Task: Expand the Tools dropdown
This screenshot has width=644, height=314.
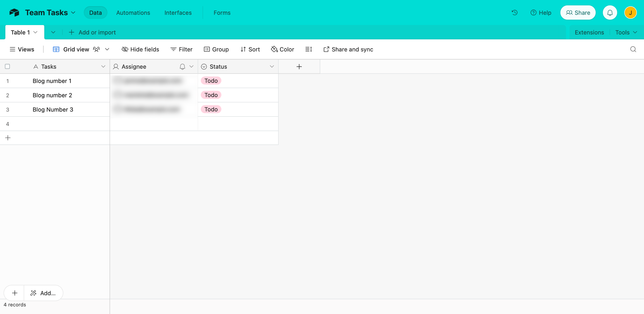Action: coord(626,32)
